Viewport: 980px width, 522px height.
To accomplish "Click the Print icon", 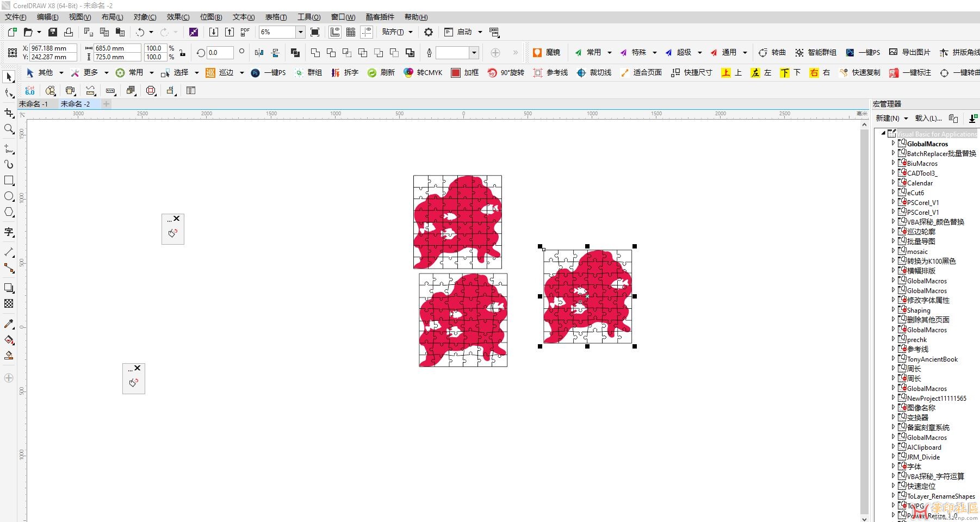I will [69, 32].
